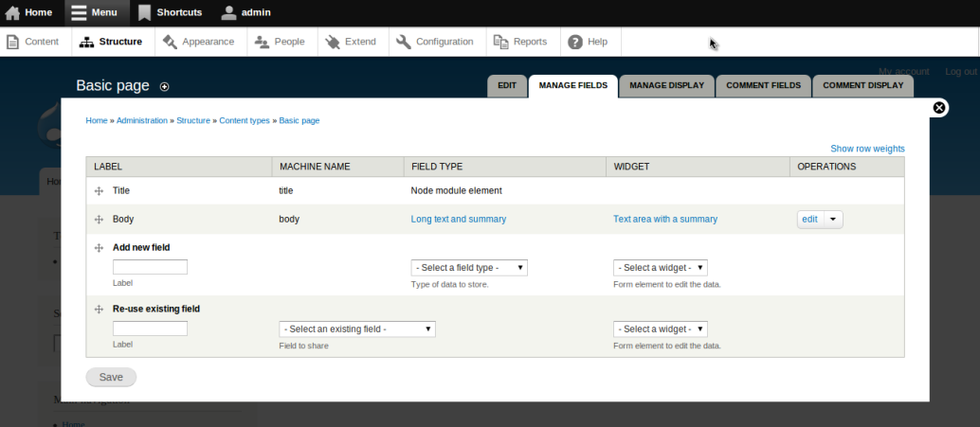Open the Appearance menu item
This screenshot has width=980, height=427.
pos(201,42)
